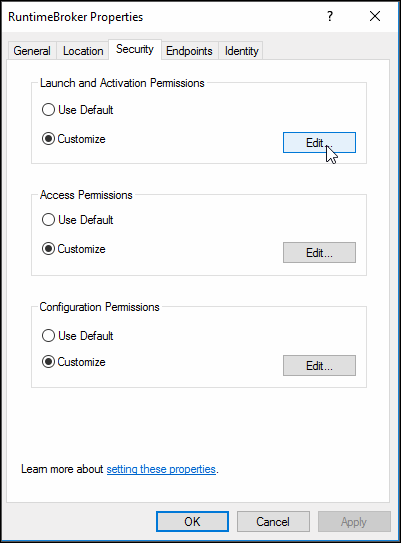Click Edit for Access Permissions
Image resolution: width=401 pixels, height=543 pixels.
click(x=319, y=252)
